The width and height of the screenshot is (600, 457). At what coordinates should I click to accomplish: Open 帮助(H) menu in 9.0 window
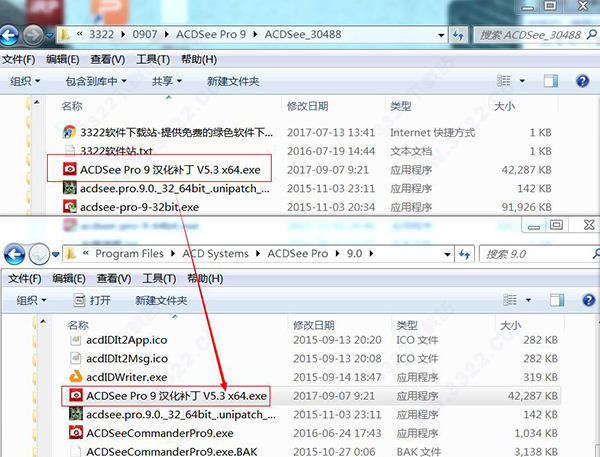click(205, 279)
